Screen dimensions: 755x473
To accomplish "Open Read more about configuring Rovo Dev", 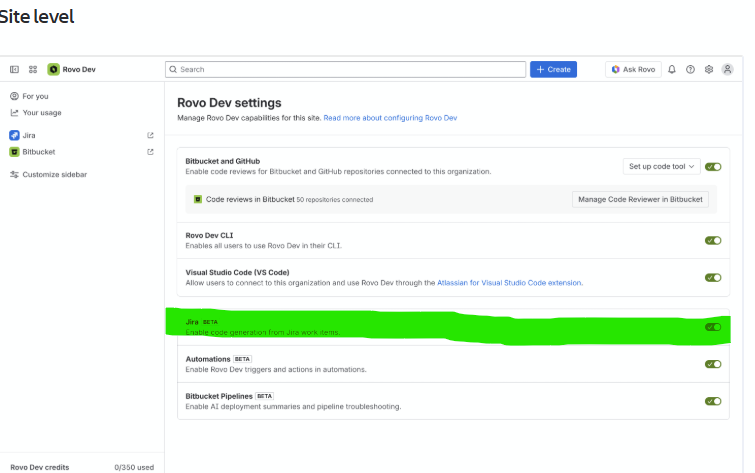I will click(x=390, y=118).
